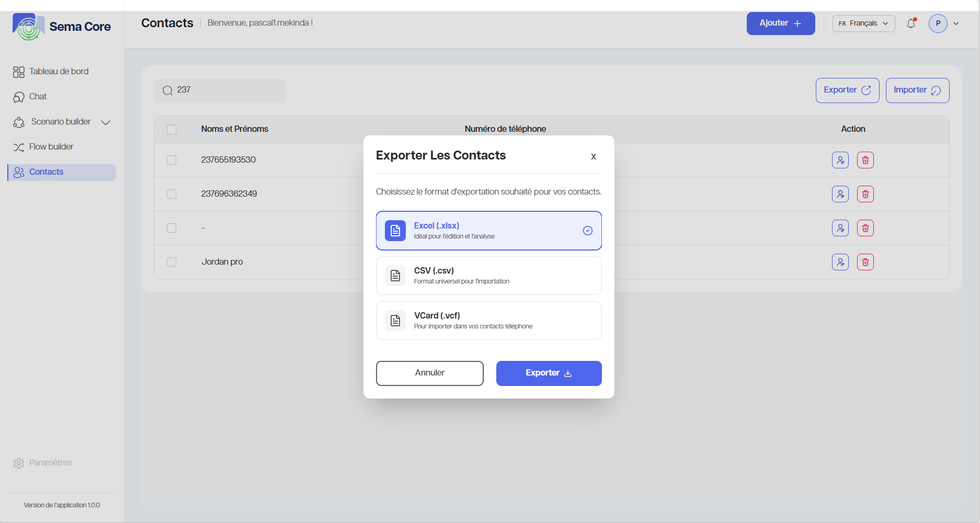
Task: Click edit user icon for 237696362349
Action: [x=840, y=194]
